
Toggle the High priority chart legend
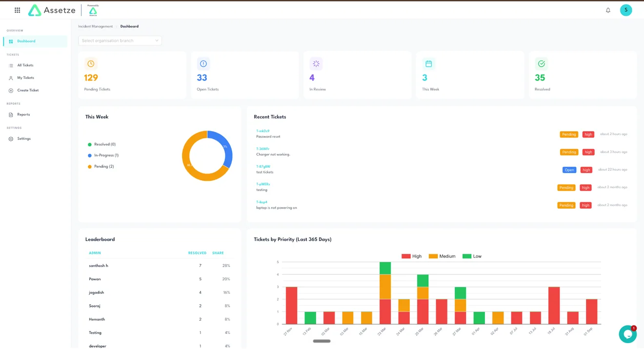[x=411, y=256]
